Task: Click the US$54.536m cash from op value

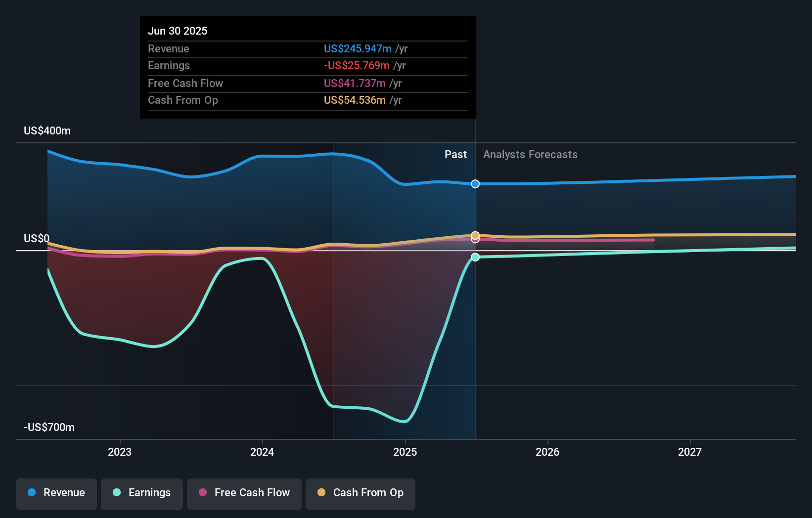Action: pos(355,100)
